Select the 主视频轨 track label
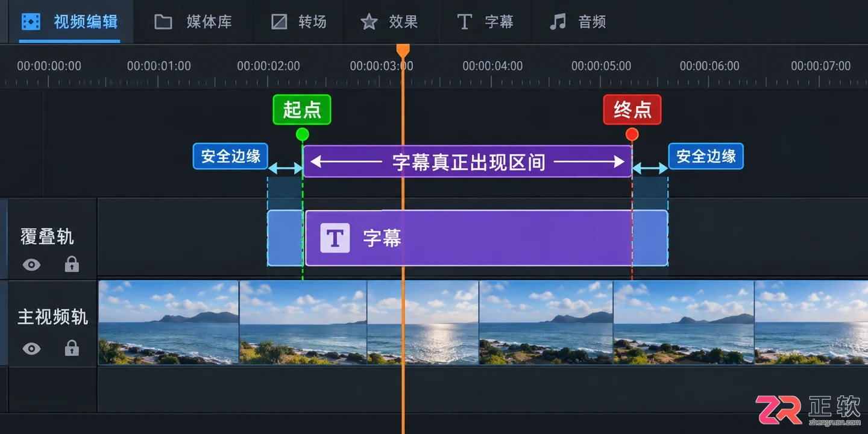 (x=53, y=317)
